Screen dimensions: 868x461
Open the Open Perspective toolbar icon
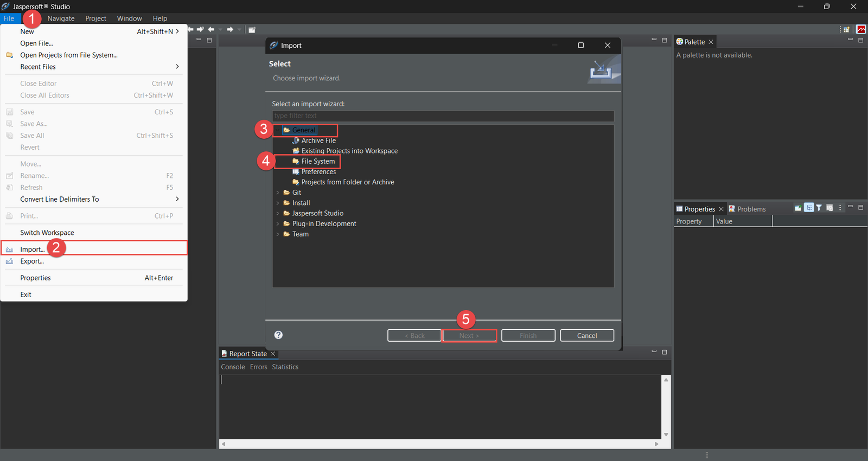click(x=846, y=30)
